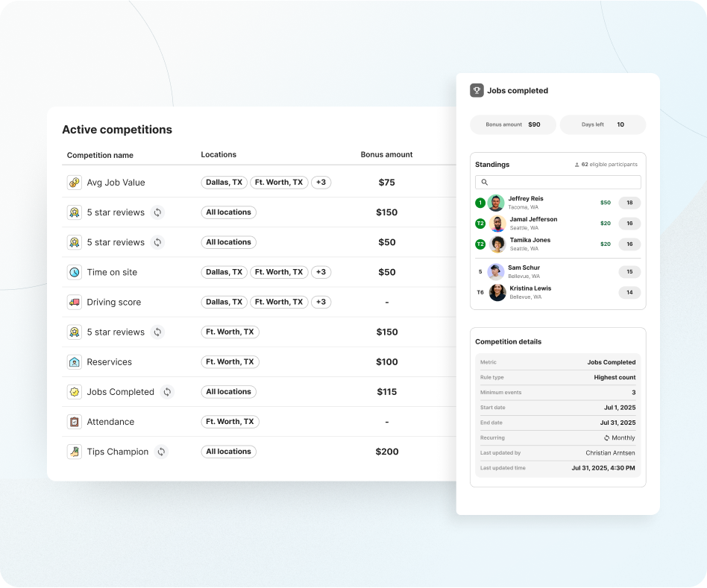Click the Competition name column header
The image size is (707, 588).
point(100,155)
